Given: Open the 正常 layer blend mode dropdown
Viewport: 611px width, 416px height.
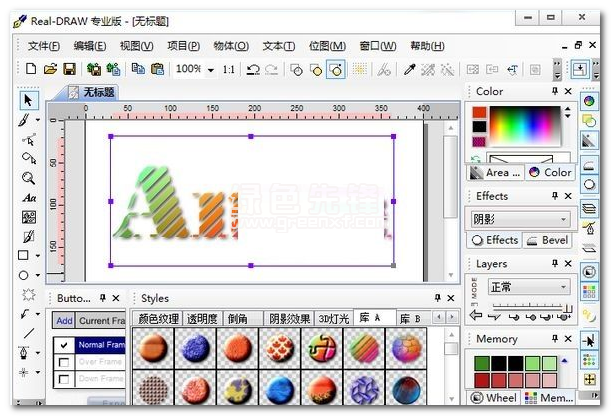Looking at the screenshot, I should point(564,287).
